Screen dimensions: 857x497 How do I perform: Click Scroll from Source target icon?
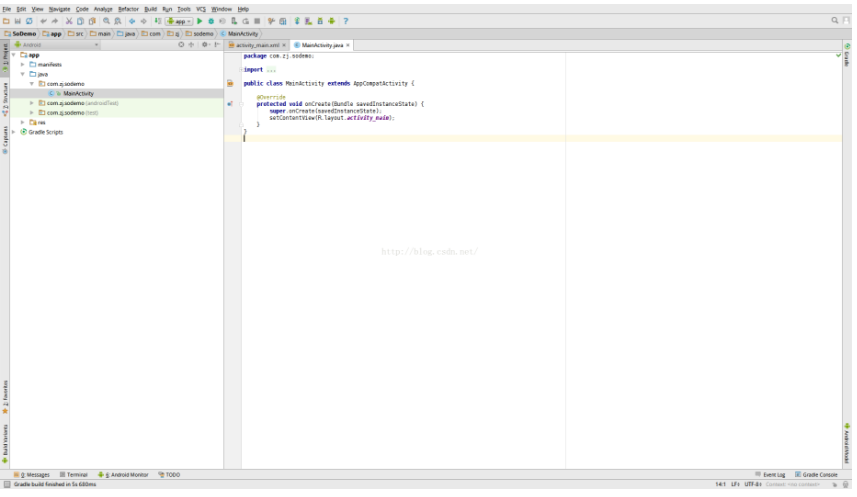[x=181, y=45]
